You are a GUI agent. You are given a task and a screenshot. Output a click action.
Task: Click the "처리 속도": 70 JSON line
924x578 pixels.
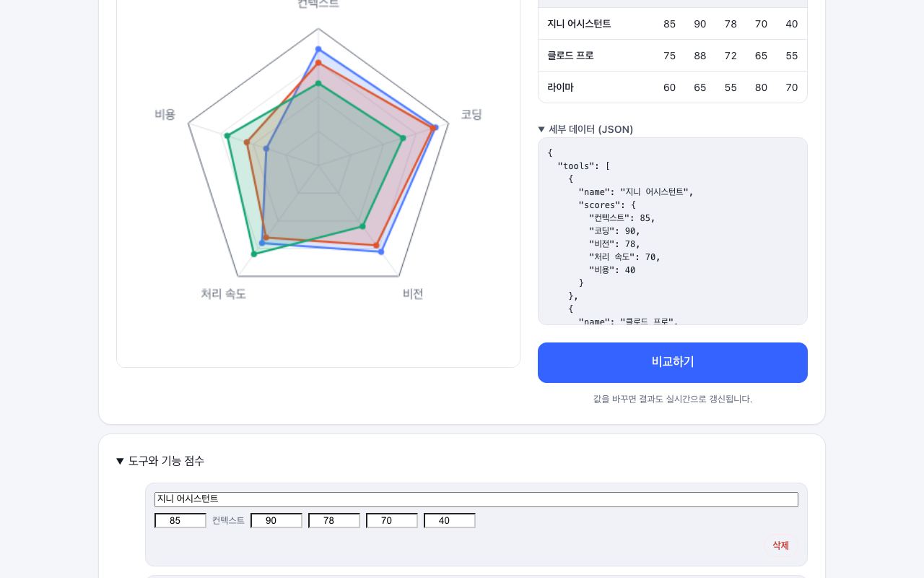(624, 257)
